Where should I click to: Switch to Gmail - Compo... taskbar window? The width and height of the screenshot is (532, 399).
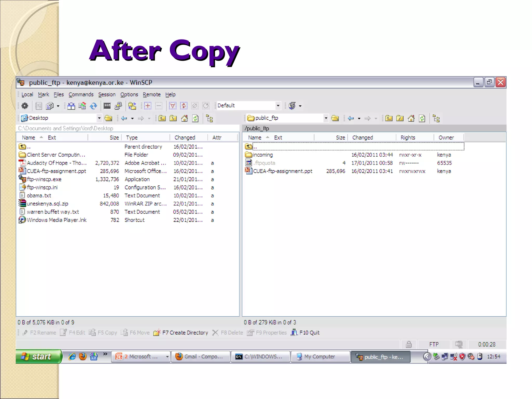[x=201, y=357]
